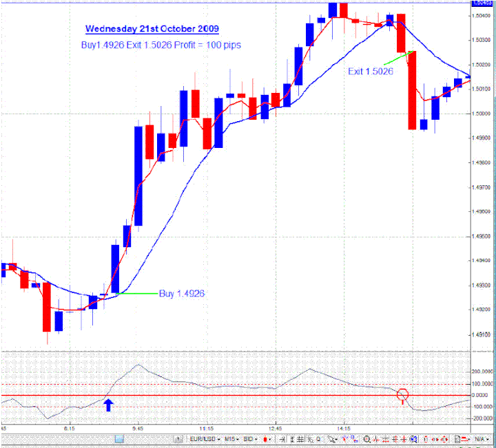Click the 1.49500 price axis label
The width and height of the screenshot is (496, 448).
481,236
